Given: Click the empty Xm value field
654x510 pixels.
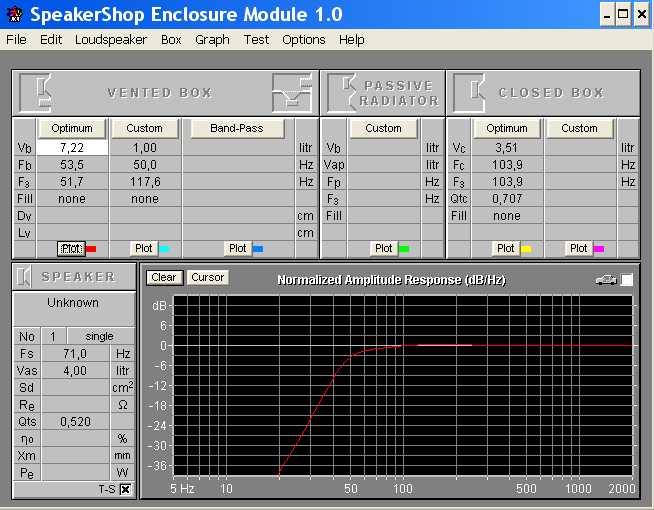Looking at the screenshot, I should 75,456.
